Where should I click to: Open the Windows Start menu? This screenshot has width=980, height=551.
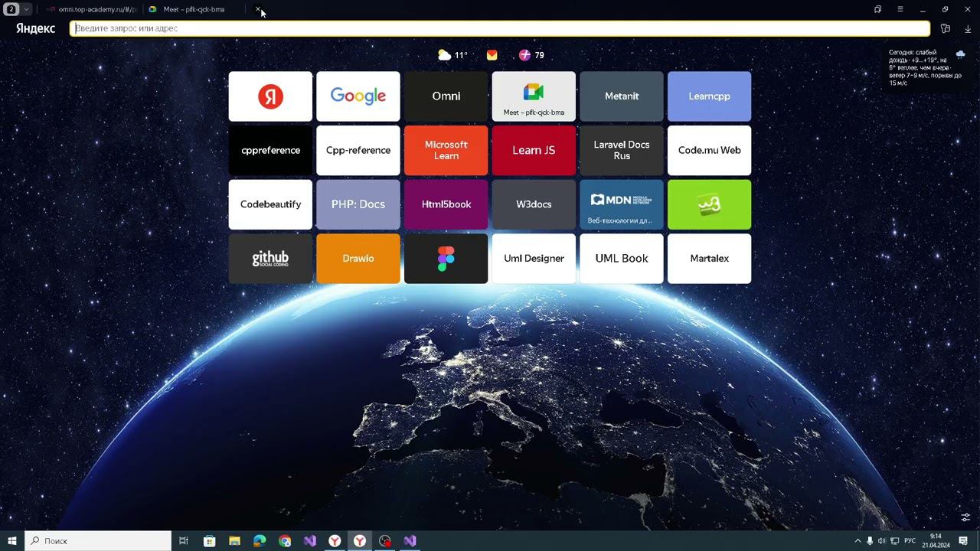(12, 541)
